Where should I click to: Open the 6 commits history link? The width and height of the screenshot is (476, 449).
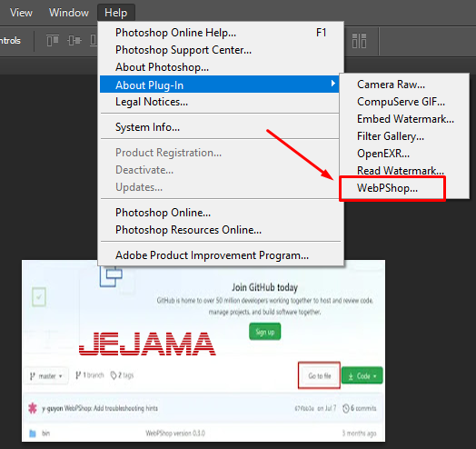360,409
